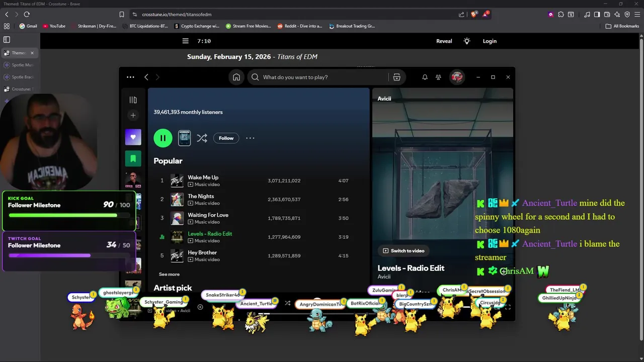Open the green bookmark Your Episodes tile
This screenshot has height=362, width=644.
click(x=133, y=158)
